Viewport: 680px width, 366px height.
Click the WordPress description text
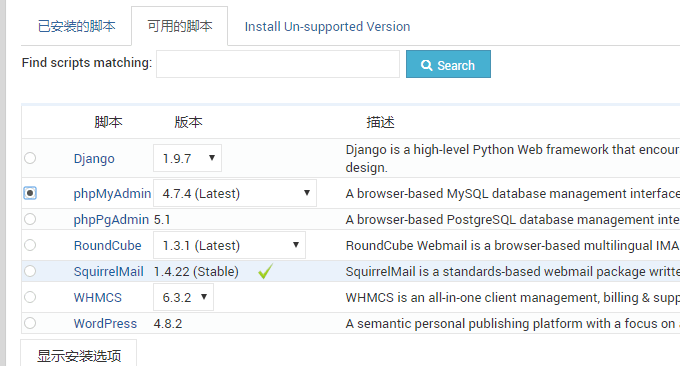513,324
